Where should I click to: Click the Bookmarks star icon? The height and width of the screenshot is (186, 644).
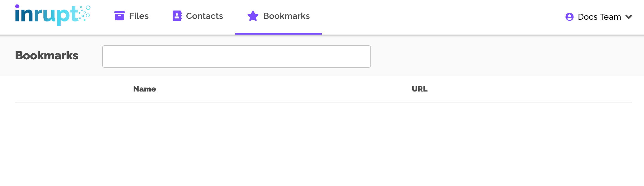click(253, 16)
